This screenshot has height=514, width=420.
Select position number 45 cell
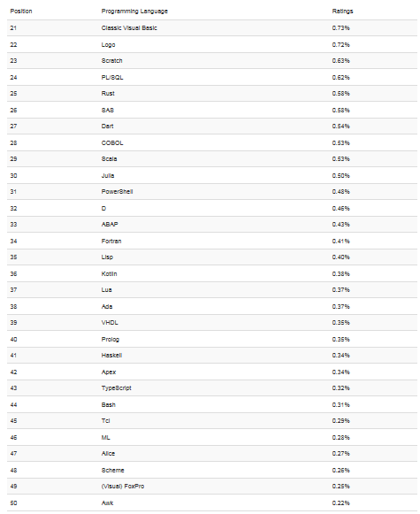point(13,420)
